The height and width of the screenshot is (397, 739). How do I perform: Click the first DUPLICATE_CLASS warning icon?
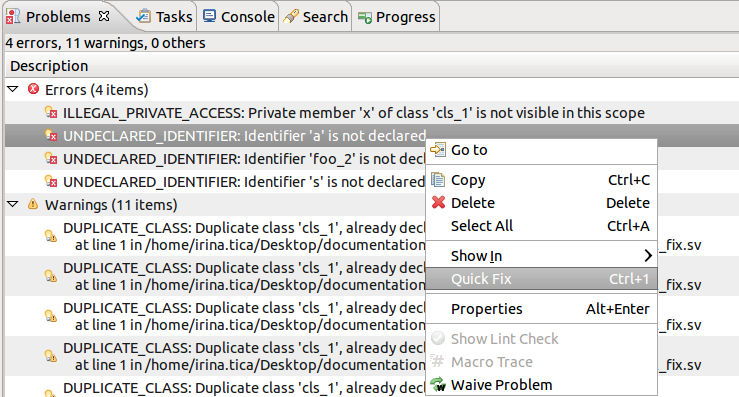point(51,236)
